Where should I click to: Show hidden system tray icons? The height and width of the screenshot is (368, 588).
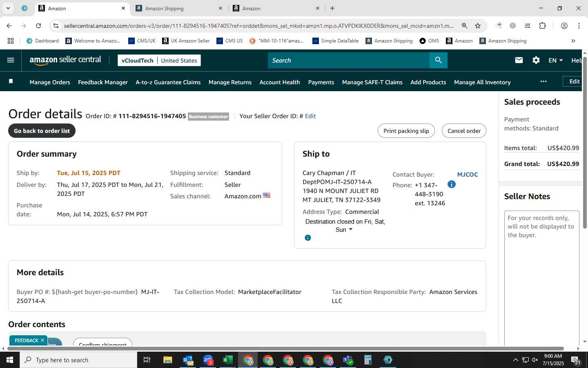point(515,360)
